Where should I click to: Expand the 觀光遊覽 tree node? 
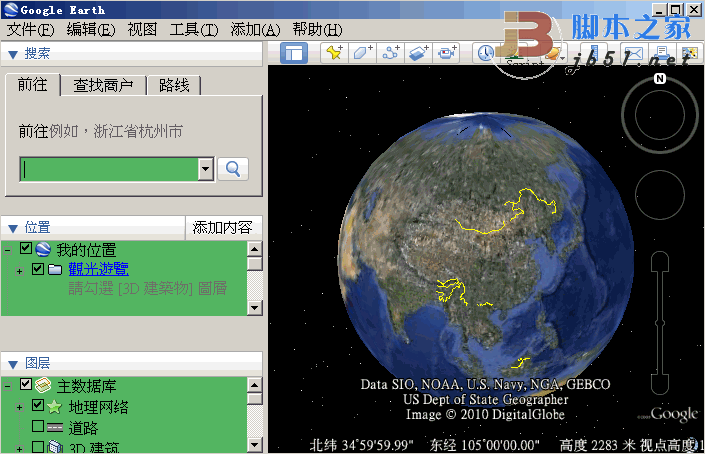(x=19, y=271)
